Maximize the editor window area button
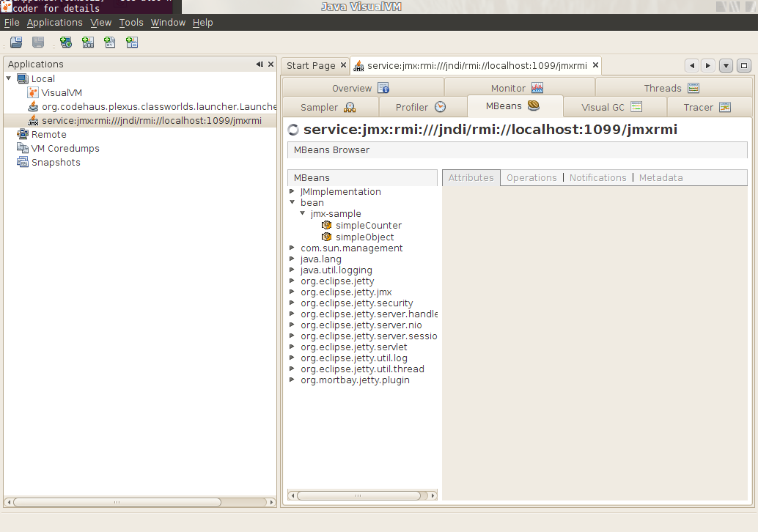This screenshot has height=532, width=758. pos(744,66)
